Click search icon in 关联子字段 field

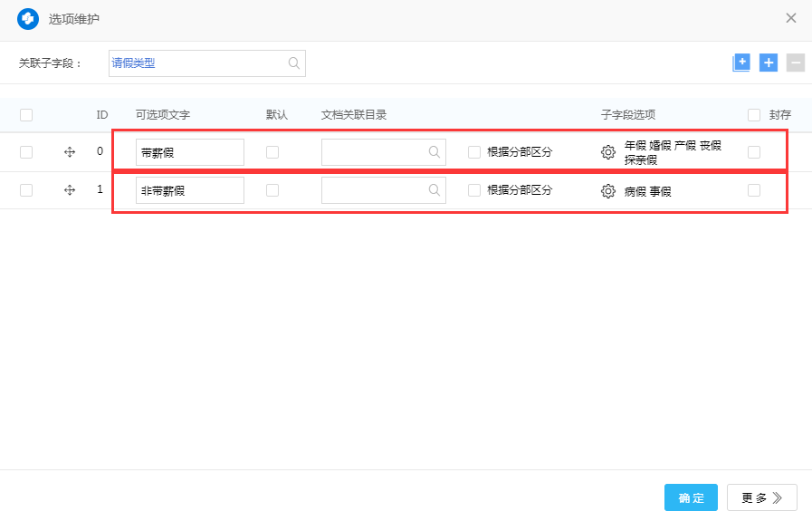[x=294, y=63]
